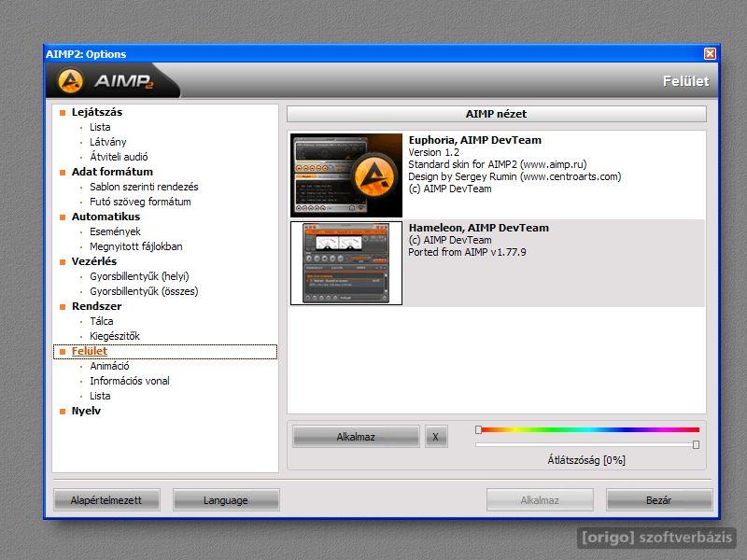Select Információs vonal

click(x=130, y=381)
